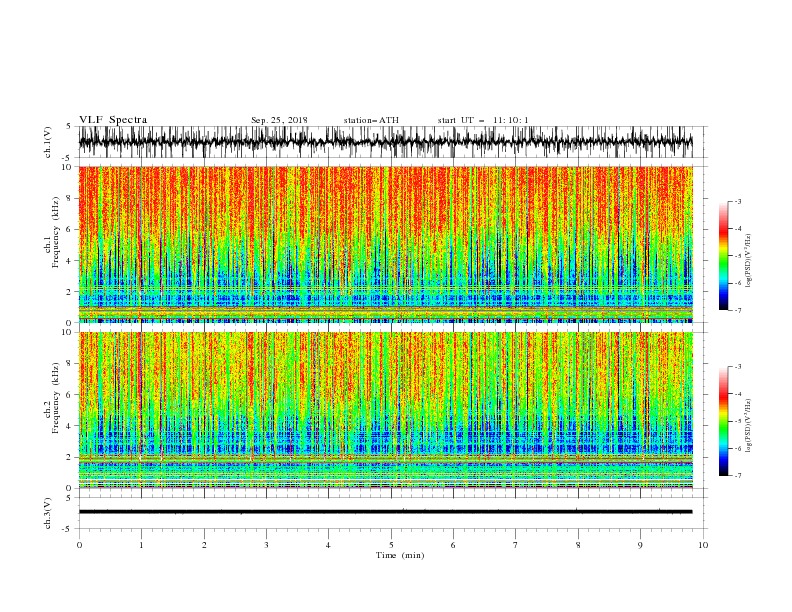The width and height of the screenshot is (792, 612).
Task: Click the 'Time (min)' axis label
Action: [x=400, y=555]
